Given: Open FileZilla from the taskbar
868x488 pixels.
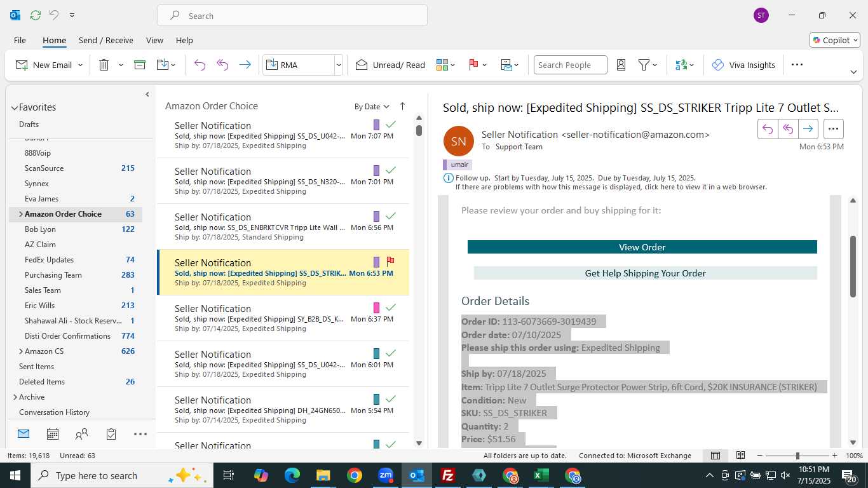Looking at the screenshot, I should tap(448, 475).
